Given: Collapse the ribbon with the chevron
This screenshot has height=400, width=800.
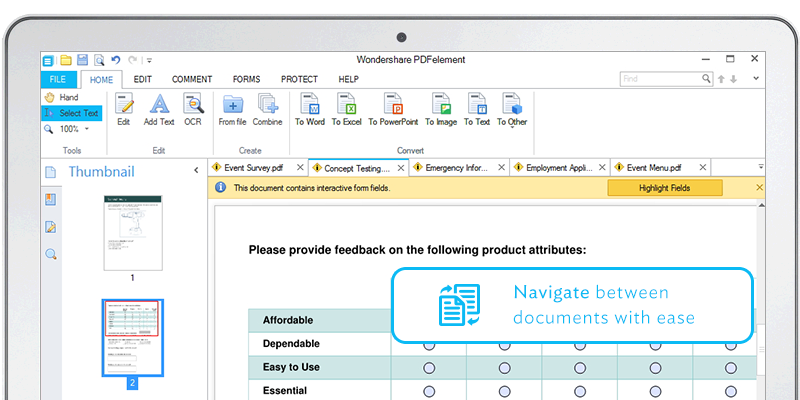Looking at the screenshot, I should [x=756, y=79].
